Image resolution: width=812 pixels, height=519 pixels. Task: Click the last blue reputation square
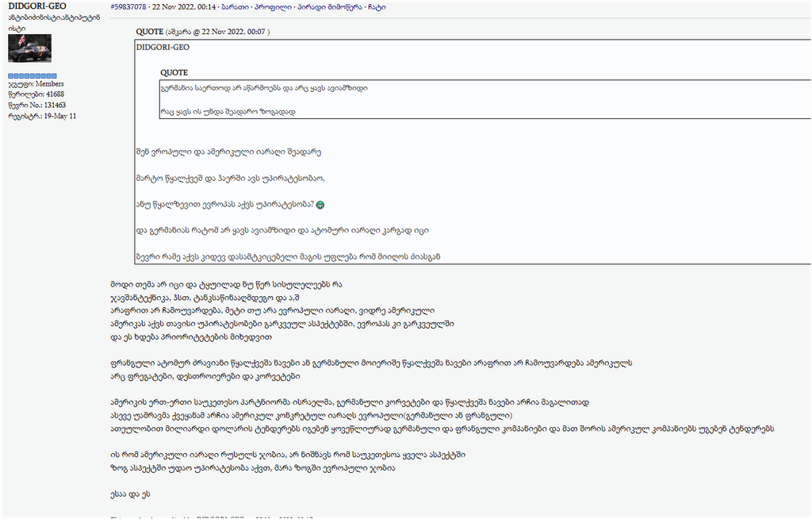click(x=53, y=75)
